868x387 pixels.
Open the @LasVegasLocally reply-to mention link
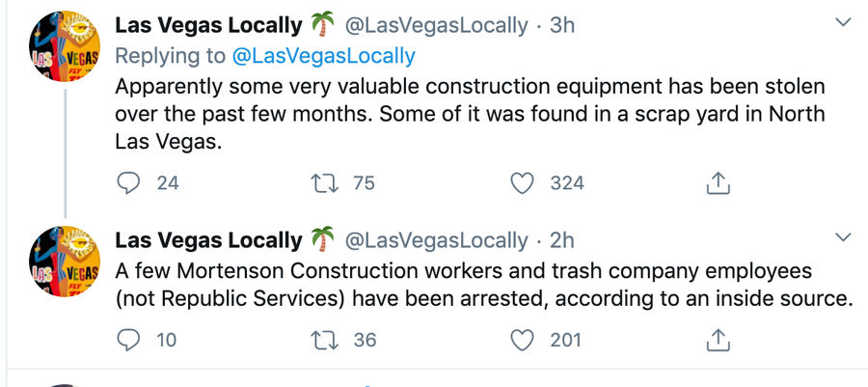click(323, 56)
